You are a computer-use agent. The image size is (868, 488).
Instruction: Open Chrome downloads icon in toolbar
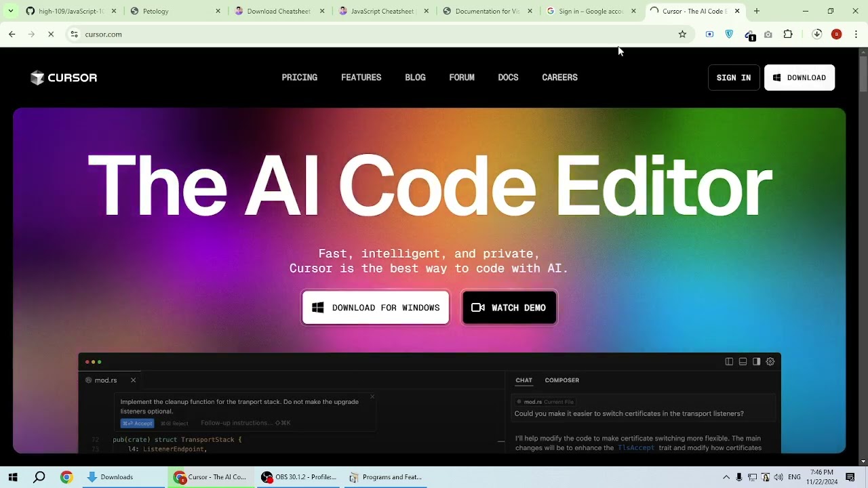click(816, 34)
